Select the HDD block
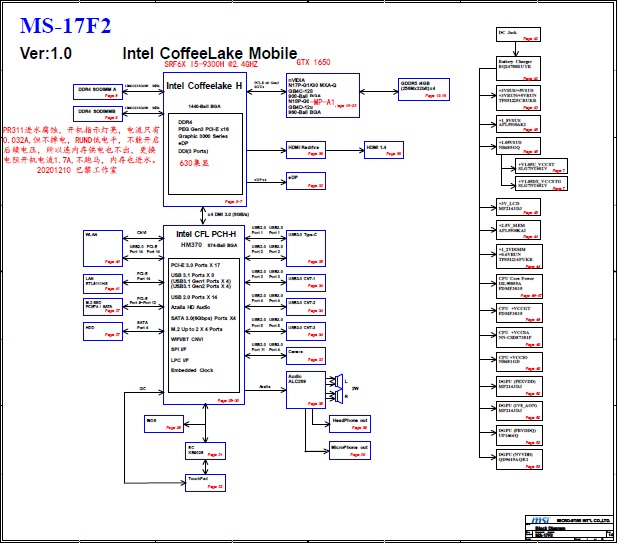 tap(103, 332)
